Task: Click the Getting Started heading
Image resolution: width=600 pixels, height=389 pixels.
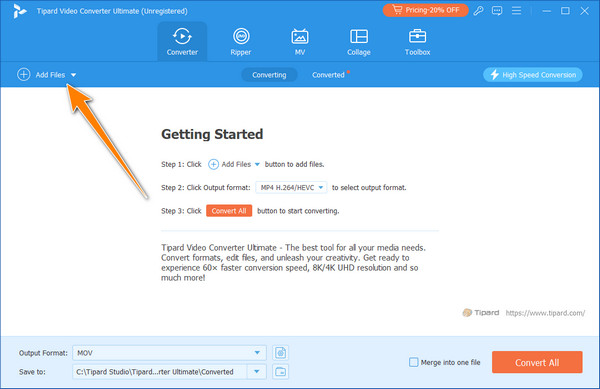Action: coord(212,134)
